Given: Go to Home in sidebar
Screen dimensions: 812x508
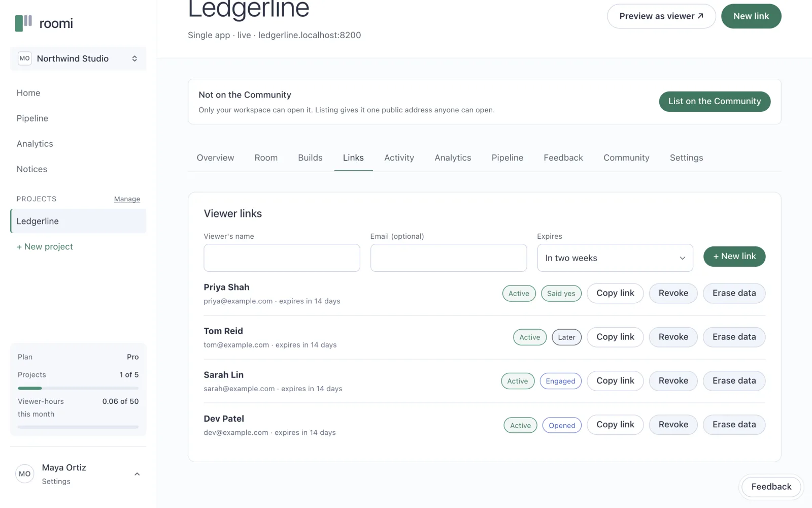Looking at the screenshot, I should click(28, 93).
